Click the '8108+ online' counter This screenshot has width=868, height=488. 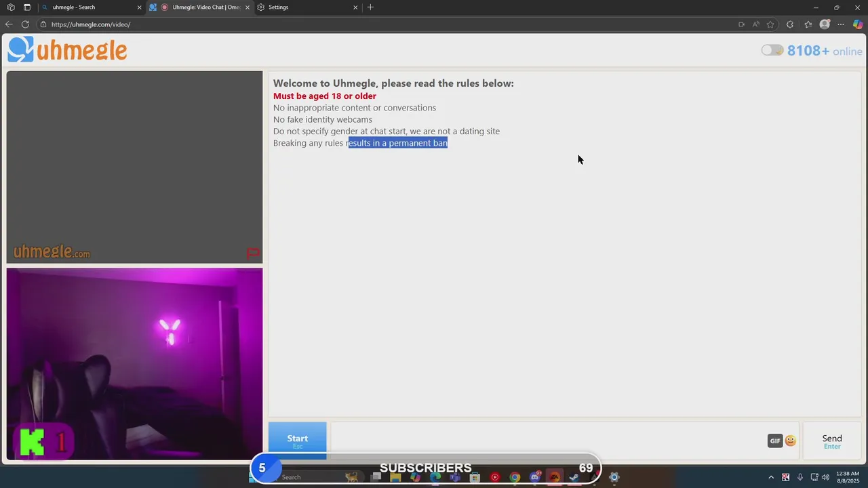tap(825, 51)
